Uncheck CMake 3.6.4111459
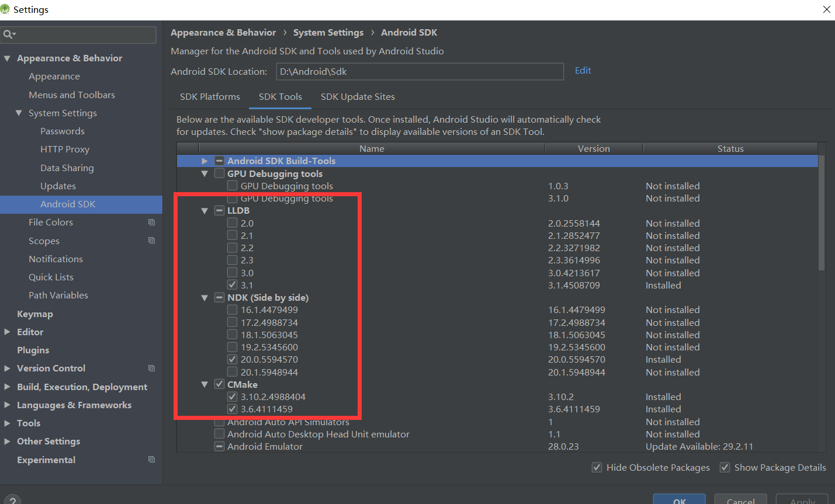 coord(233,409)
